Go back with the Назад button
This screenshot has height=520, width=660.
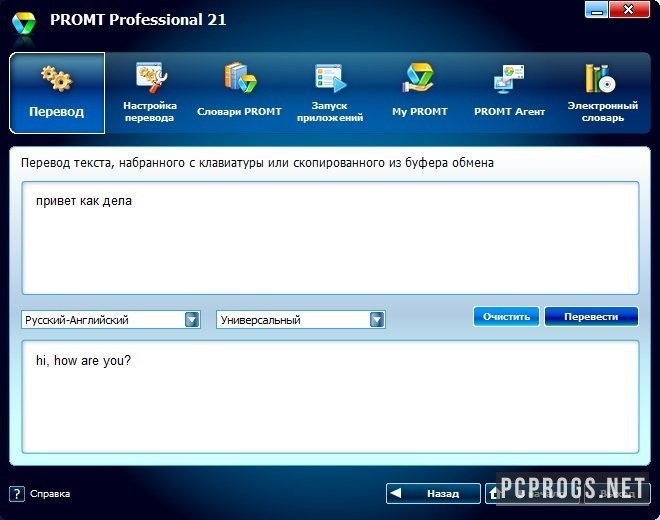point(433,493)
